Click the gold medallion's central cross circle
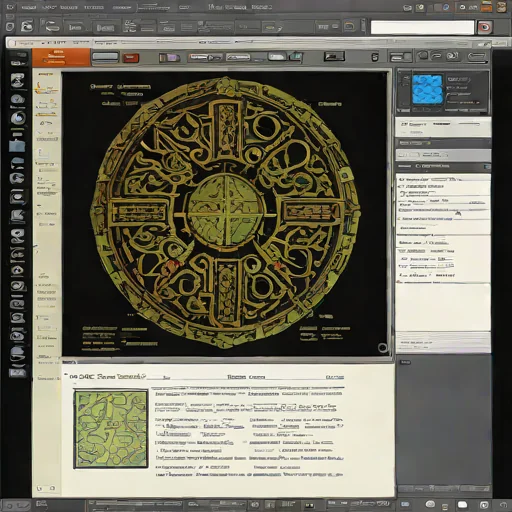 225,211
